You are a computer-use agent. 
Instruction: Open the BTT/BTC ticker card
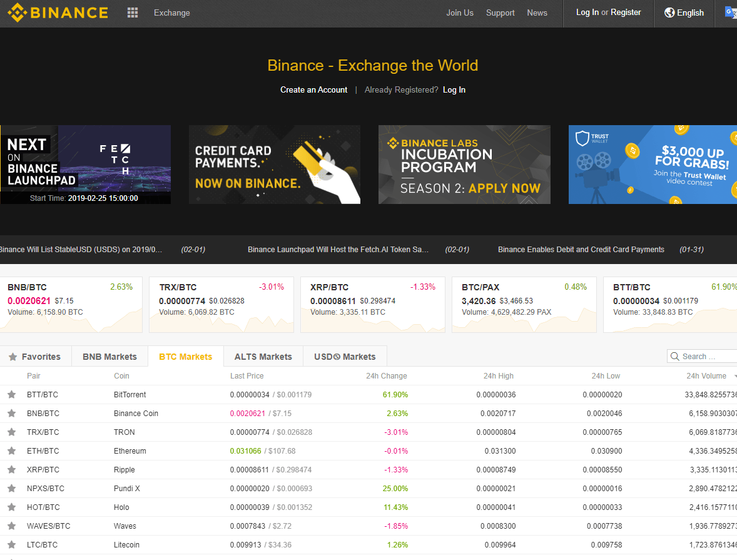(x=670, y=305)
